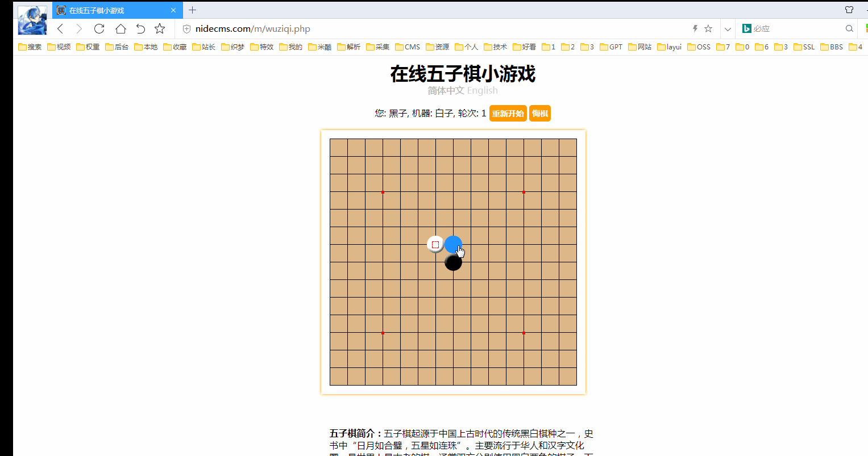Open the new tab plus button
The height and width of the screenshot is (456, 868).
[x=193, y=10]
